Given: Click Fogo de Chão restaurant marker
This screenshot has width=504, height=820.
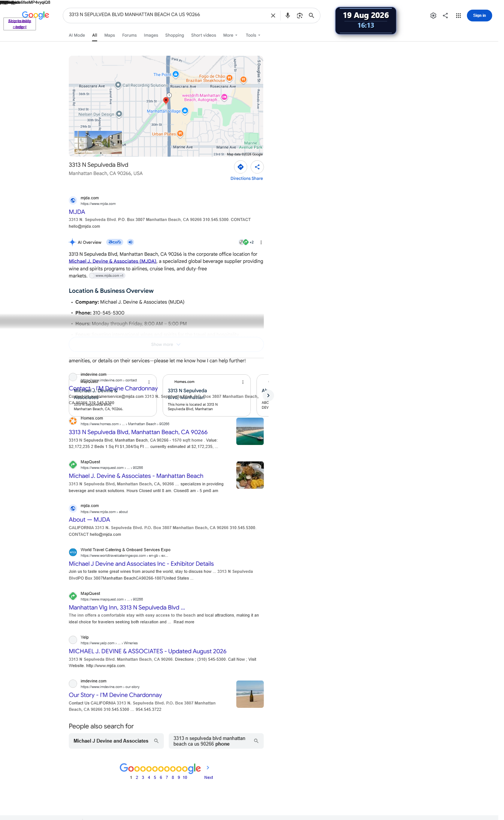Looking at the screenshot, I should tap(230, 78).
